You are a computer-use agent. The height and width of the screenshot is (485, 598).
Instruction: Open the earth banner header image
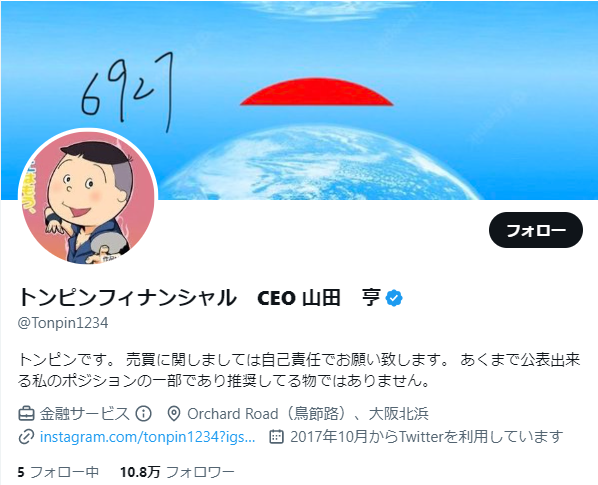coord(299,100)
